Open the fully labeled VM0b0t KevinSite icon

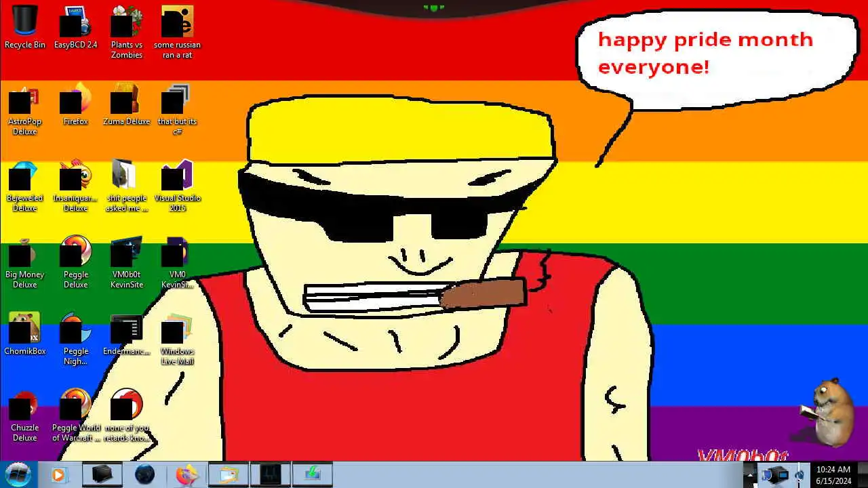pos(127,262)
